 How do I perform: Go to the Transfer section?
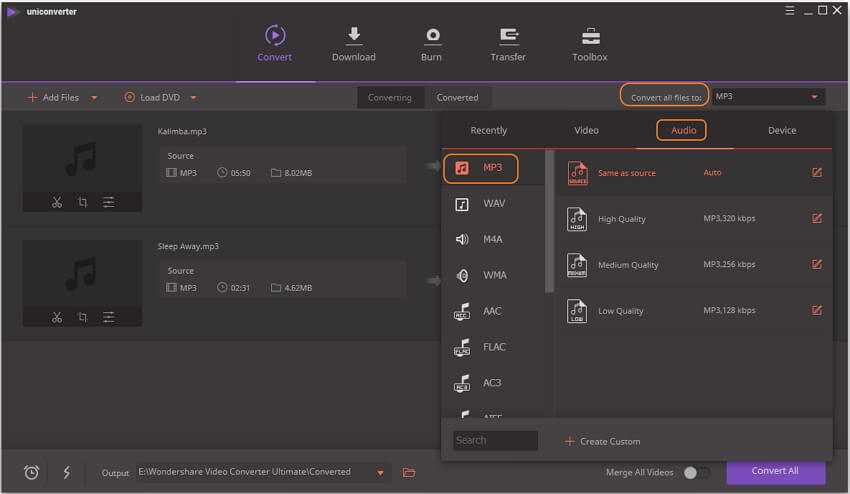click(508, 36)
